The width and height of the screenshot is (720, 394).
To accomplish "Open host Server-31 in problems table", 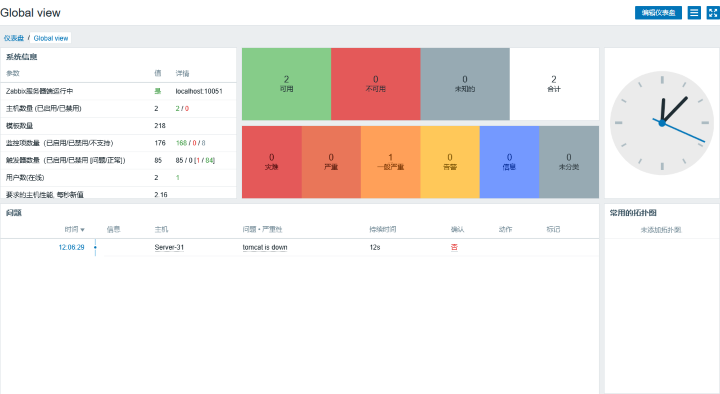I will (x=169, y=247).
